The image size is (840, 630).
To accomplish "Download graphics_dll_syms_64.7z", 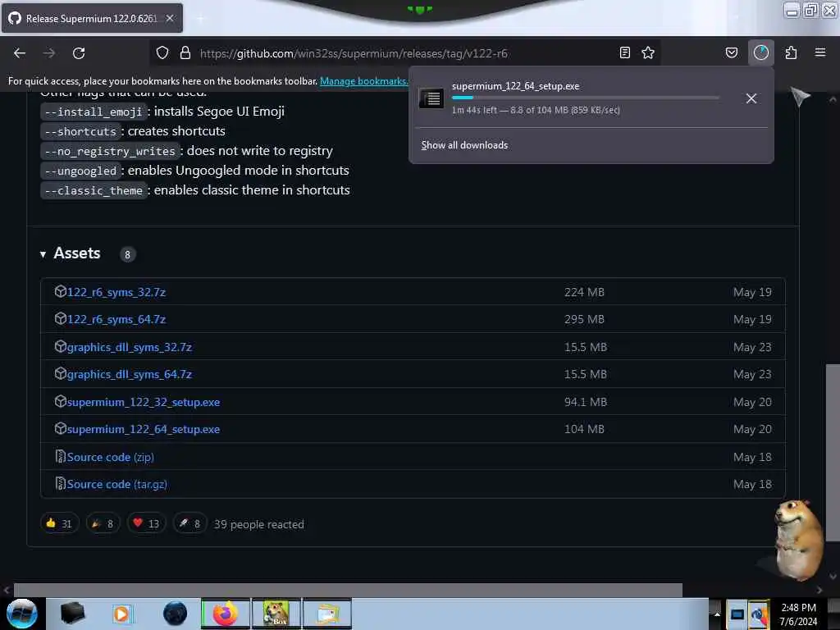I will click(129, 374).
